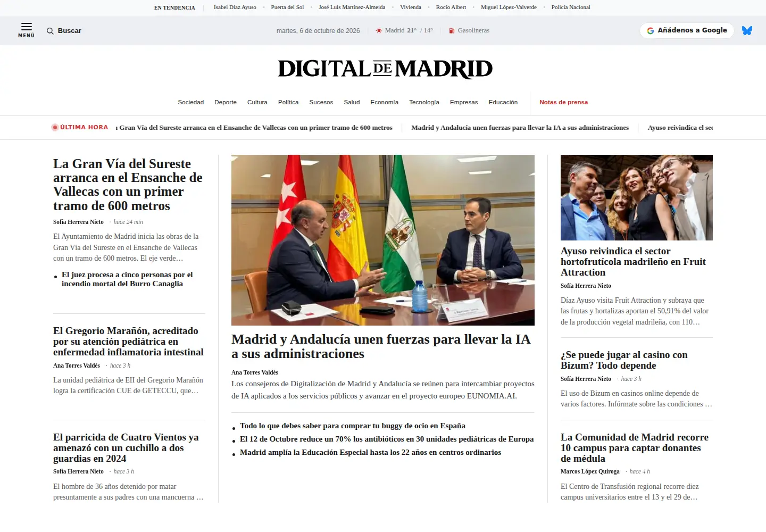Open trending topic Miguel López-Valverde
Viewport: 766px width, 532px height.
pyautogui.click(x=509, y=7)
